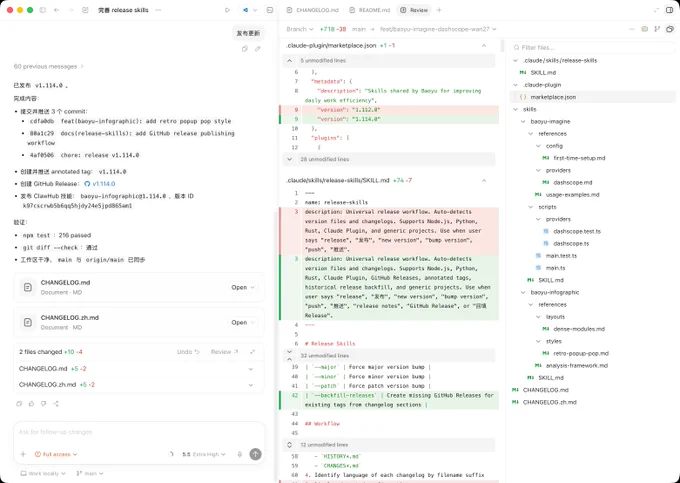Open the Branch dropdown
This screenshot has width=680, height=483.
(300, 29)
